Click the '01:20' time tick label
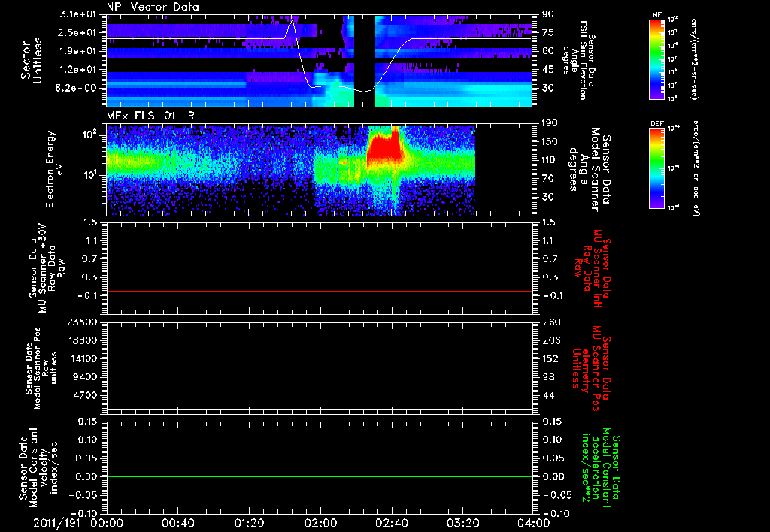This screenshot has width=770, height=532. click(249, 523)
